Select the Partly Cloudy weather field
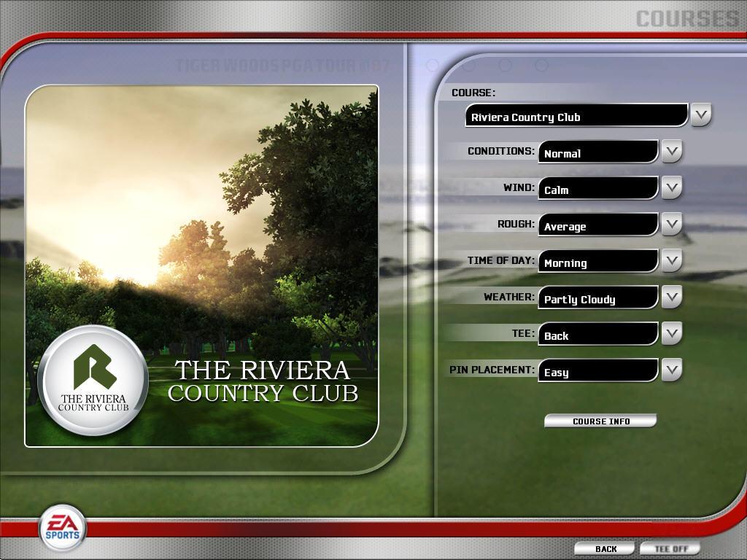747x560 pixels. (x=598, y=297)
